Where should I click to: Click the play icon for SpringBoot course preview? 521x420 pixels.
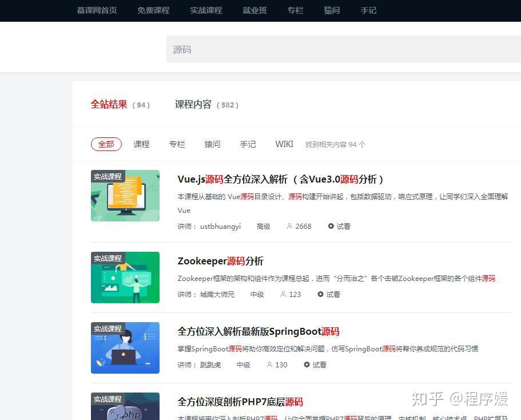point(307,364)
